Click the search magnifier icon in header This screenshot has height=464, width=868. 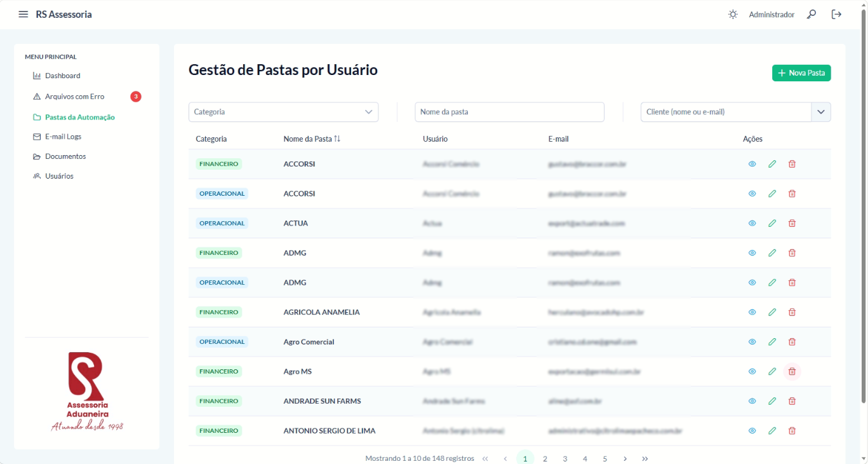pos(811,14)
